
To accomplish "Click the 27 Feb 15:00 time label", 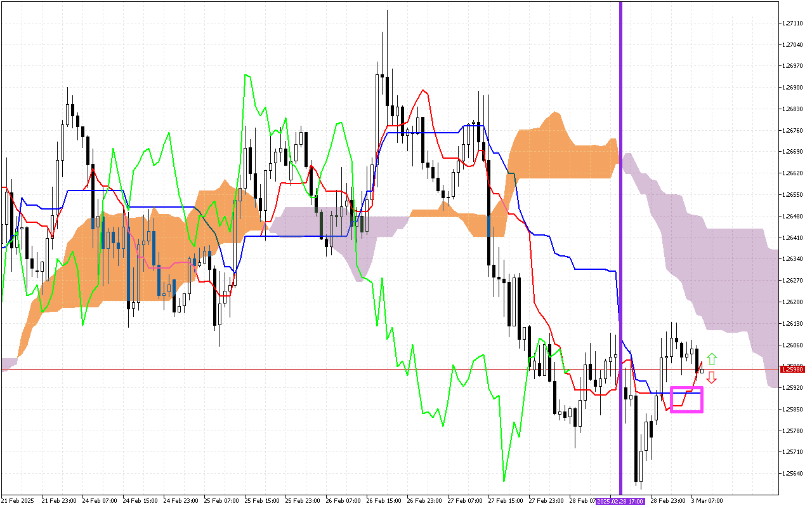I will coord(504,501).
